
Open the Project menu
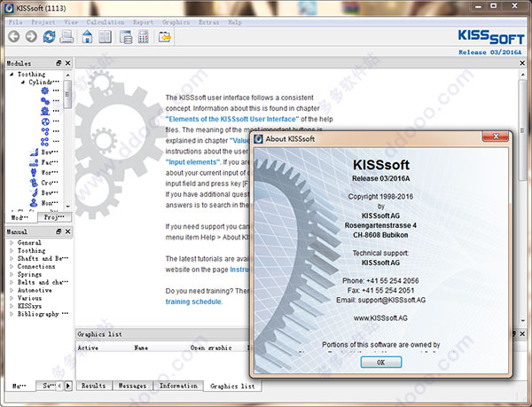pyautogui.click(x=43, y=22)
